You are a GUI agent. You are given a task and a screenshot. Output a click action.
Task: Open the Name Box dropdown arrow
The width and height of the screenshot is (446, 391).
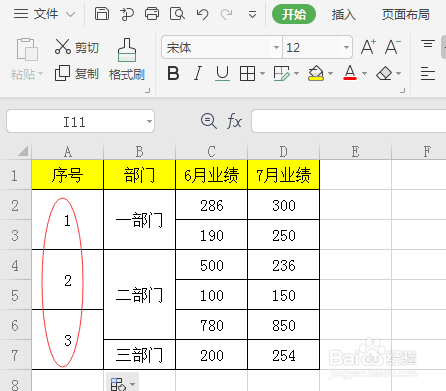149,121
